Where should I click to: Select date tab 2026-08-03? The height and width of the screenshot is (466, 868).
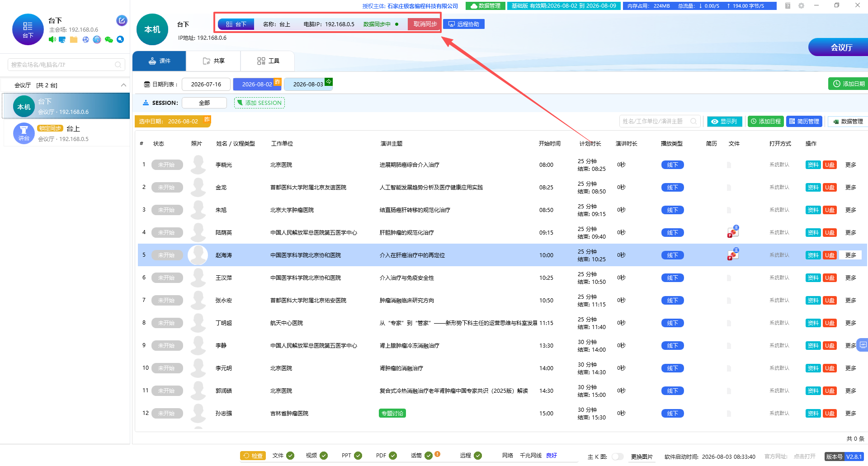[x=308, y=84]
